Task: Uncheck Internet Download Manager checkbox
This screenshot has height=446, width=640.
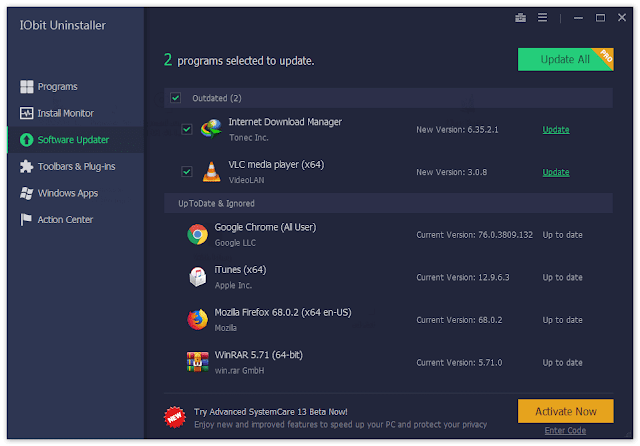Action: coord(187,129)
